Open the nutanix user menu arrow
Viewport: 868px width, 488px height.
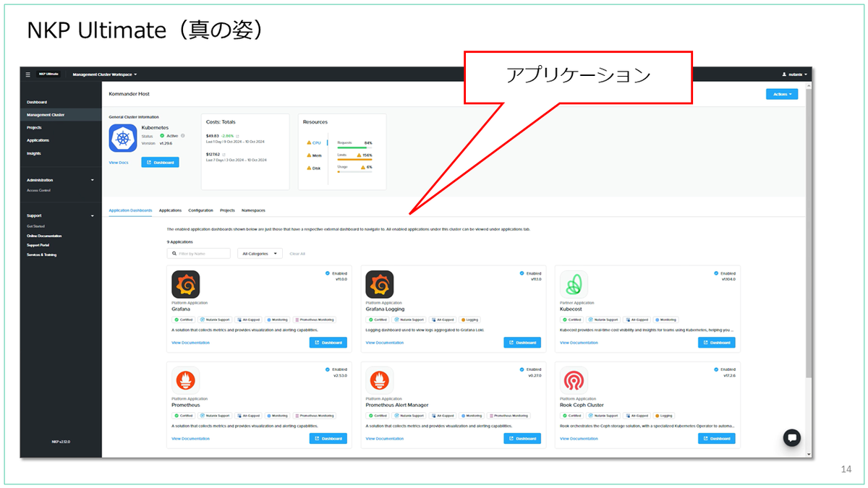point(806,74)
